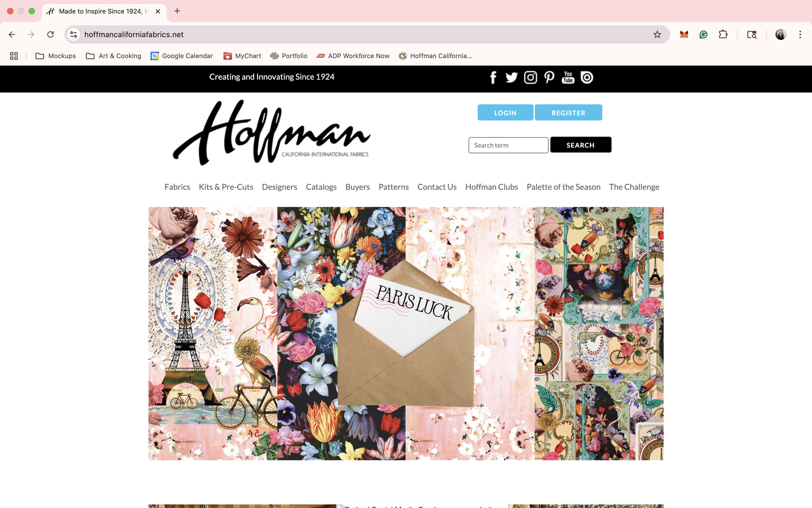Open Hoffman's Facebook page icon
Screen dimensions: 812x508
[x=493, y=78]
